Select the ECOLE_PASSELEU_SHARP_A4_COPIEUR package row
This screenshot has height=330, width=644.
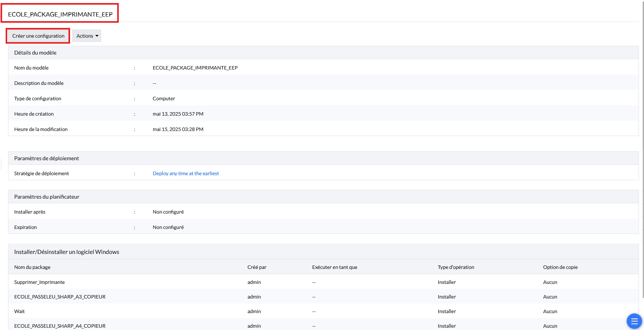pyautogui.click(x=324, y=325)
